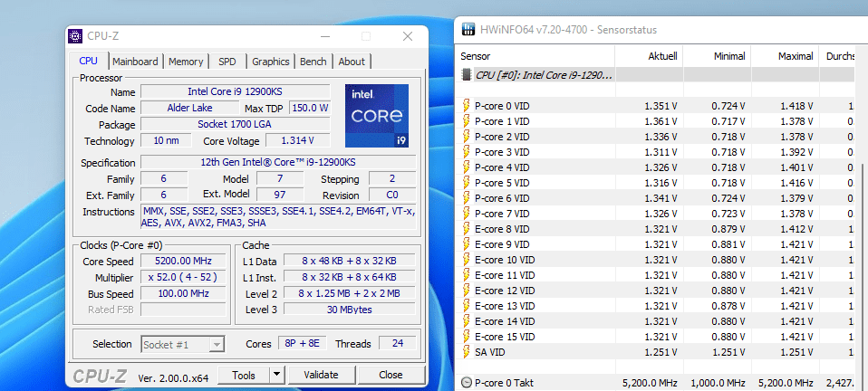
Task: Click the lightning icon for P-core 7 VID
Action: [x=466, y=214]
